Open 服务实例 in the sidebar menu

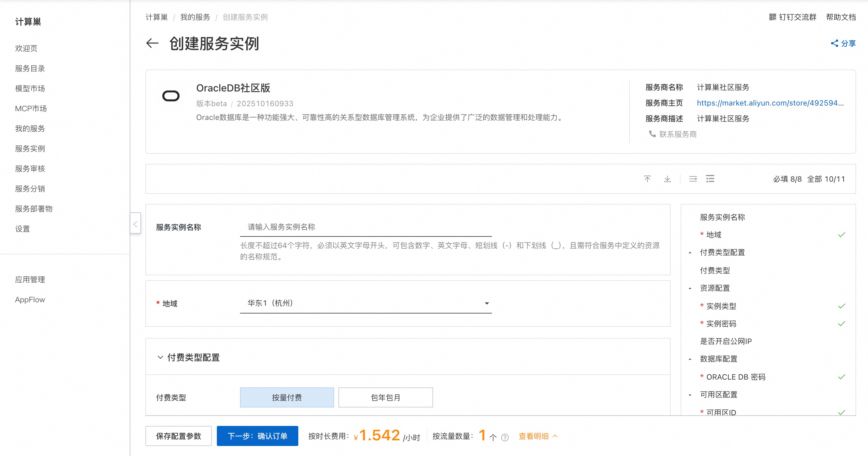30,148
